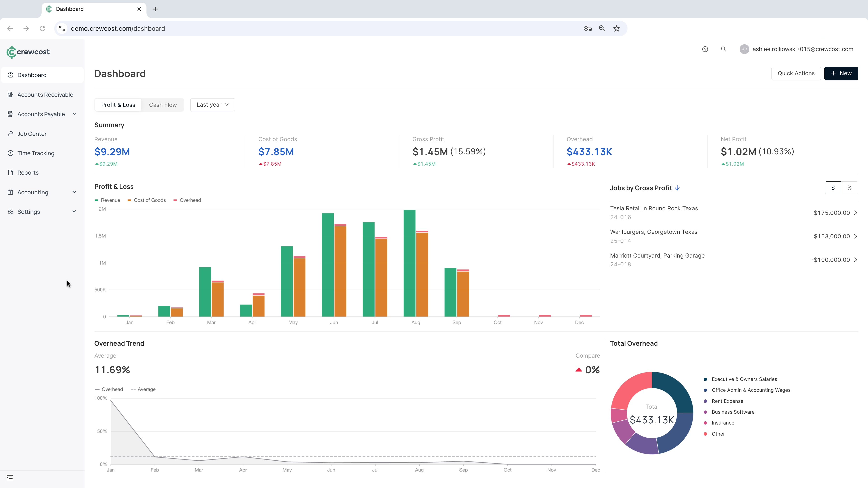This screenshot has width=868, height=488.
Task: Click the New button
Action: pyautogui.click(x=841, y=73)
